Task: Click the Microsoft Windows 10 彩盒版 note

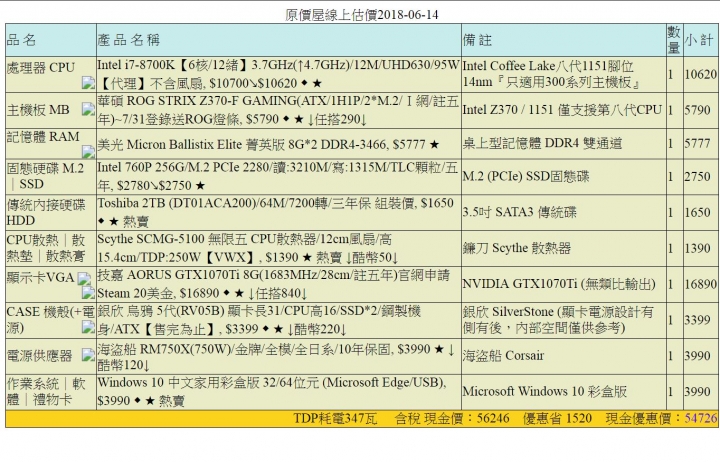Action: 545,391
